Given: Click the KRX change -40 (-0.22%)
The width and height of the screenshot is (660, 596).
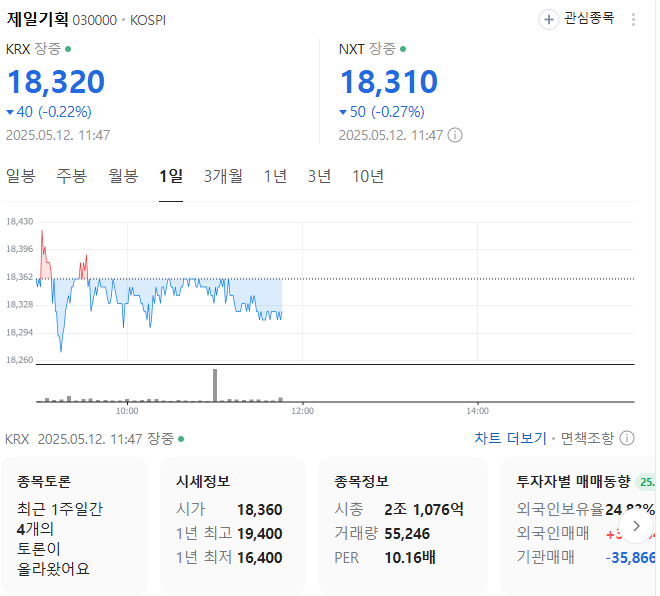Looking at the screenshot, I should pos(49,113).
